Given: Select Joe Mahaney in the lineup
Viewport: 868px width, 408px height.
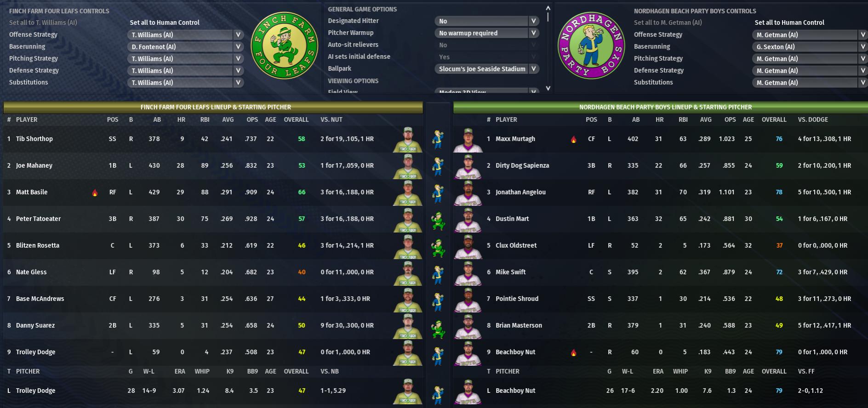Looking at the screenshot, I should (34, 165).
